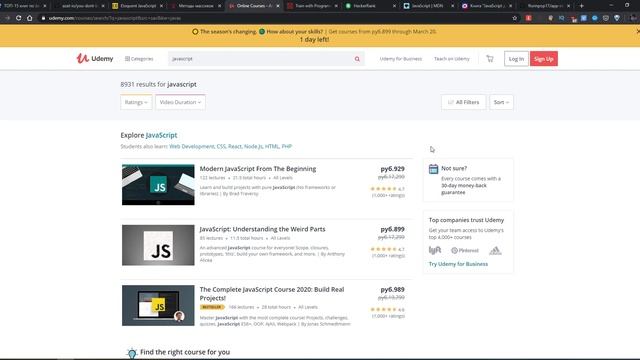The image size is (640, 360).
Task: Open the shopping cart
Action: coord(490,59)
